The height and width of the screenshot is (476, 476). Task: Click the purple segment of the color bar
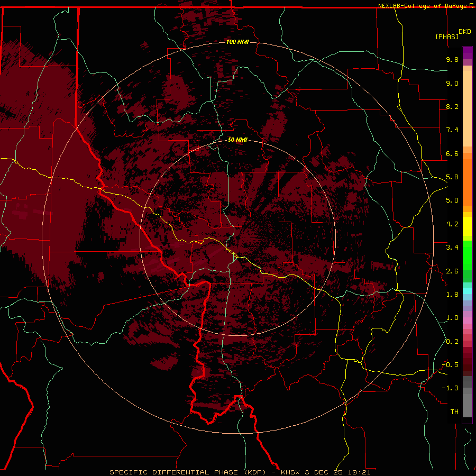click(x=467, y=53)
